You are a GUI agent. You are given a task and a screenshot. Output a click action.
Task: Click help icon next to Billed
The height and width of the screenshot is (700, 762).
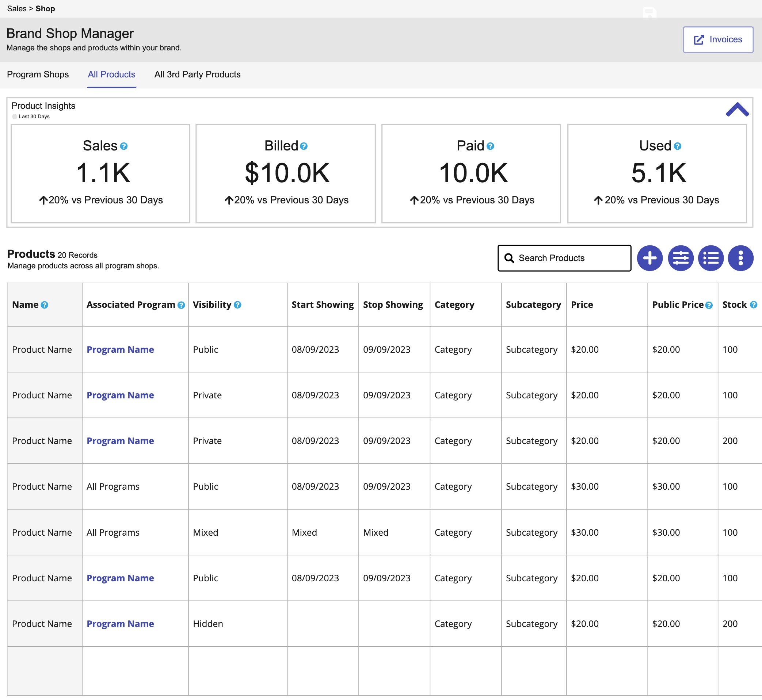point(304,146)
